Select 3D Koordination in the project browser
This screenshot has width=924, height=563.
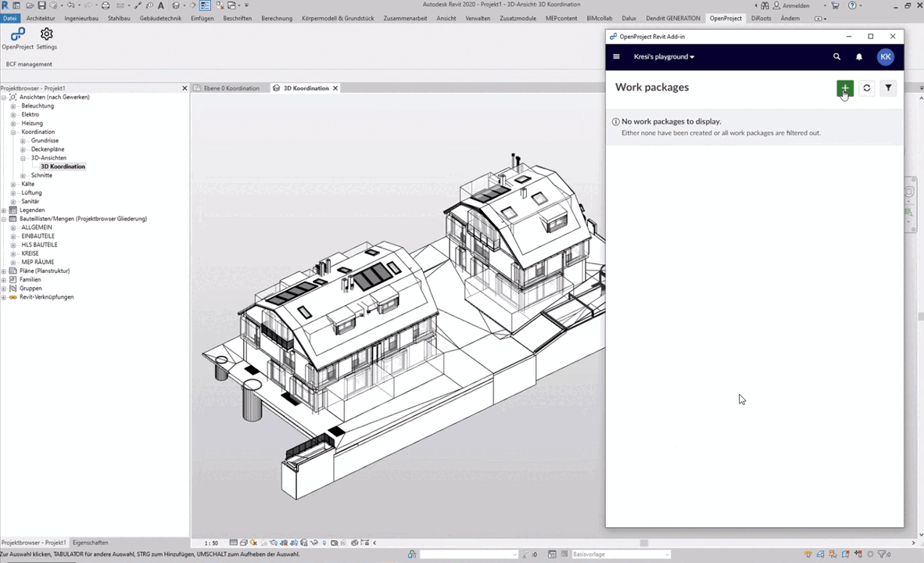(63, 166)
